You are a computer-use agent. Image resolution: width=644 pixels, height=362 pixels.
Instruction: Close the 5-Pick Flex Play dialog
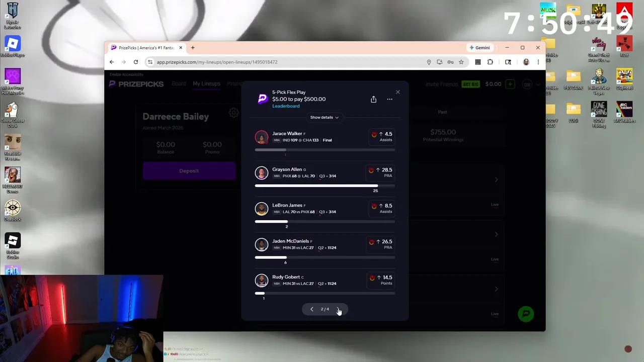pyautogui.click(x=398, y=92)
